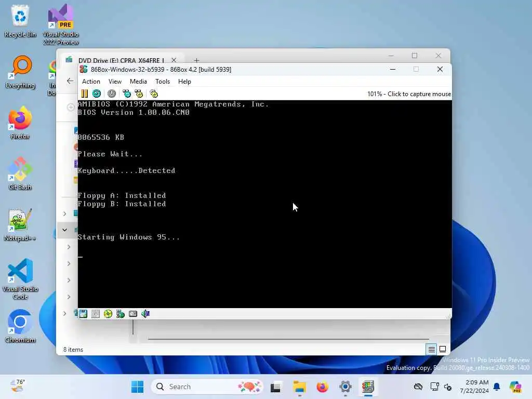Minimize the 86Box window
This screenshot has width=532, height=399.
[393, 69]
